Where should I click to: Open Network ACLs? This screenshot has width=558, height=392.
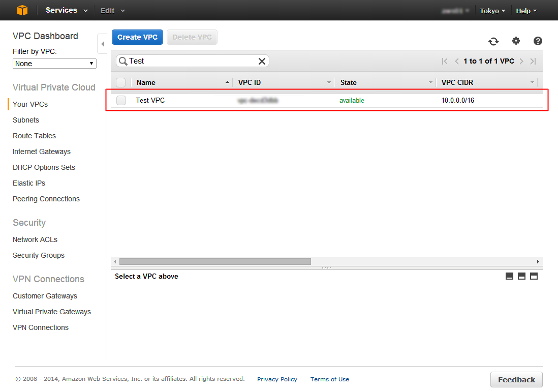35,239
